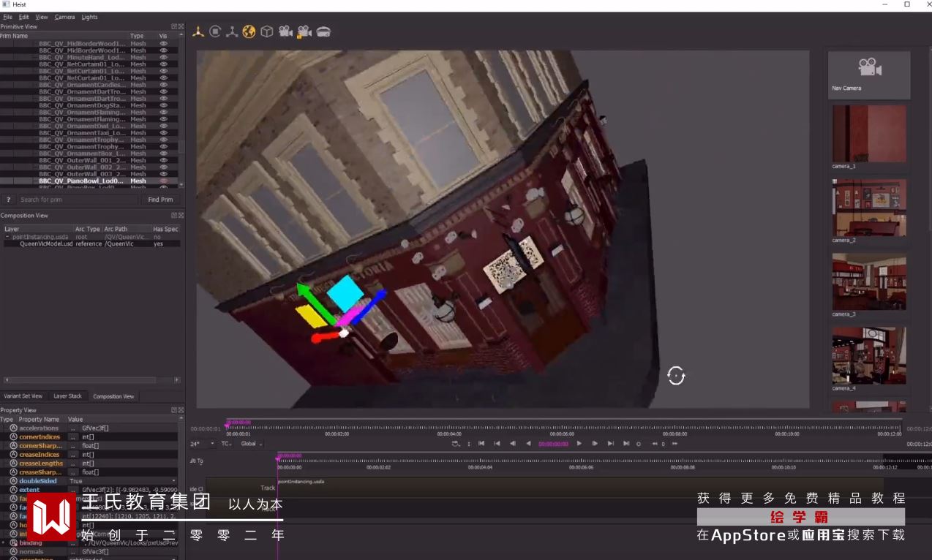Step to the next frame
Viewport: 932px width, 560px height.
[x=595, y=444]
